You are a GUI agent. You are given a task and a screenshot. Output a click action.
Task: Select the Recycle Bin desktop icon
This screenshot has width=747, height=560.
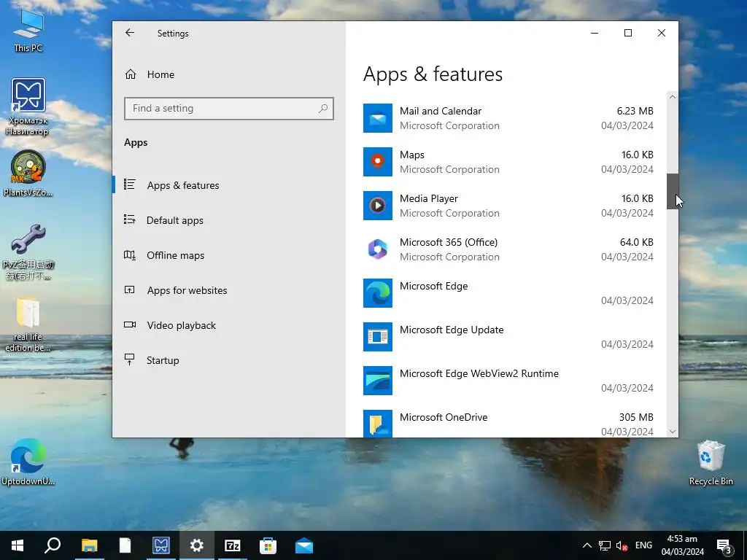click(711, 463)
